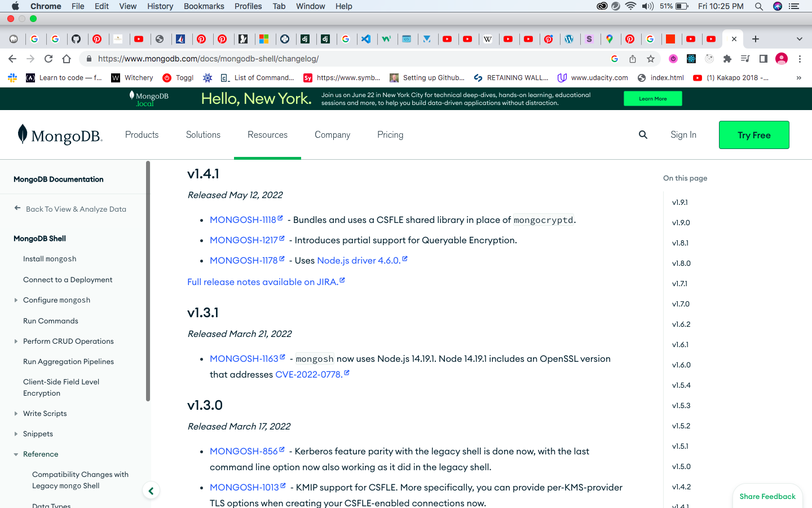Image resolution: width=812 pixels, height=508 pixels.
Task: Reload the page using the refresh icon
Action: tap(48, 59)
